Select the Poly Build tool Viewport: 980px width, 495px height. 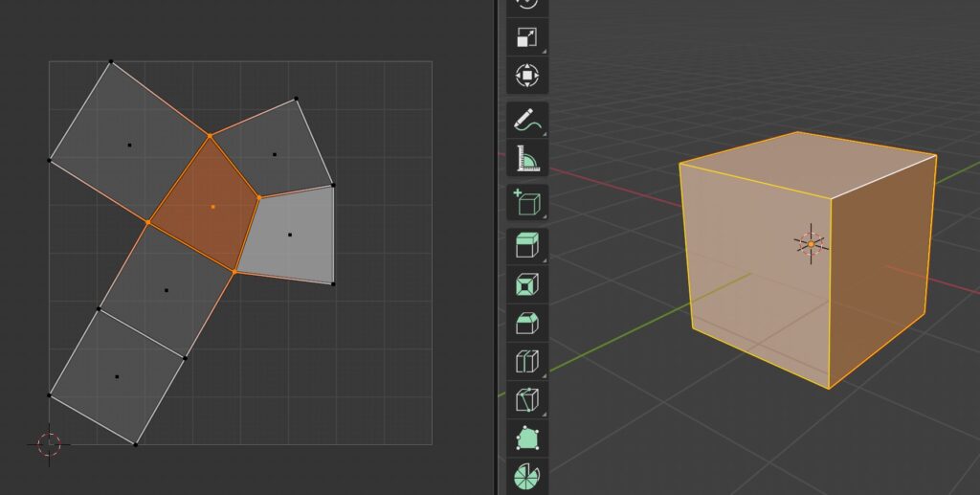(x=526, y=438)
